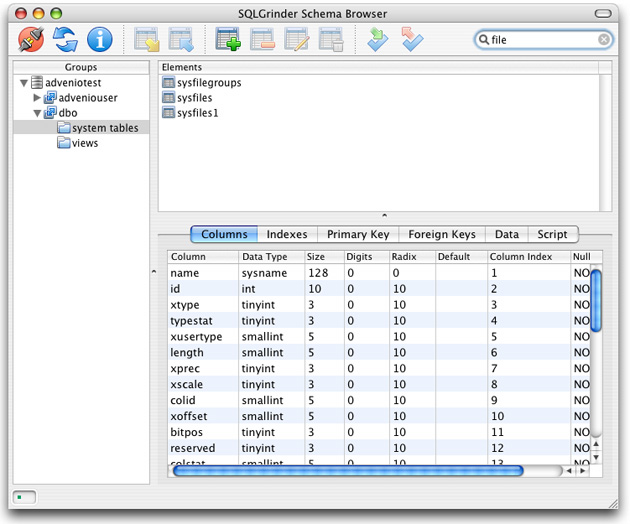The image size is (630, 524).
Task: Click the splitter collapse arrow below Elements list
Action: (385, 216)
